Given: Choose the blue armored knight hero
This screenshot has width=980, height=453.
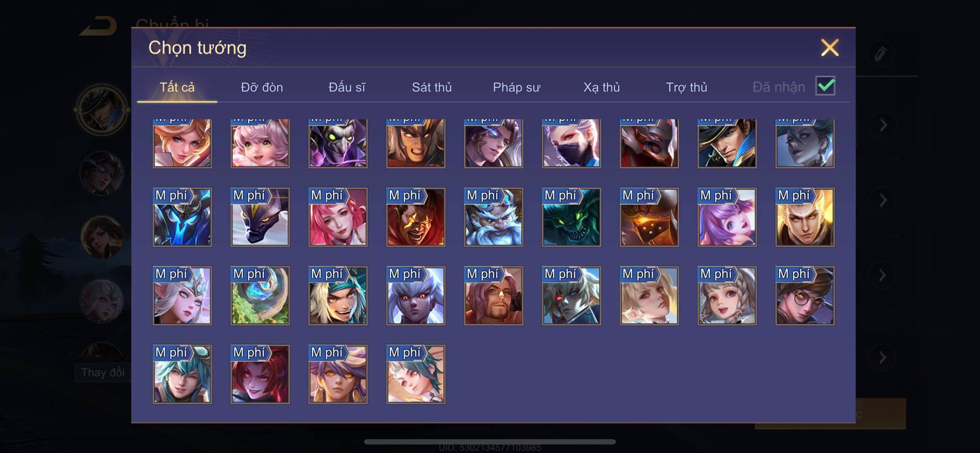Looking at the screenshot, I should tap(182, 217).
